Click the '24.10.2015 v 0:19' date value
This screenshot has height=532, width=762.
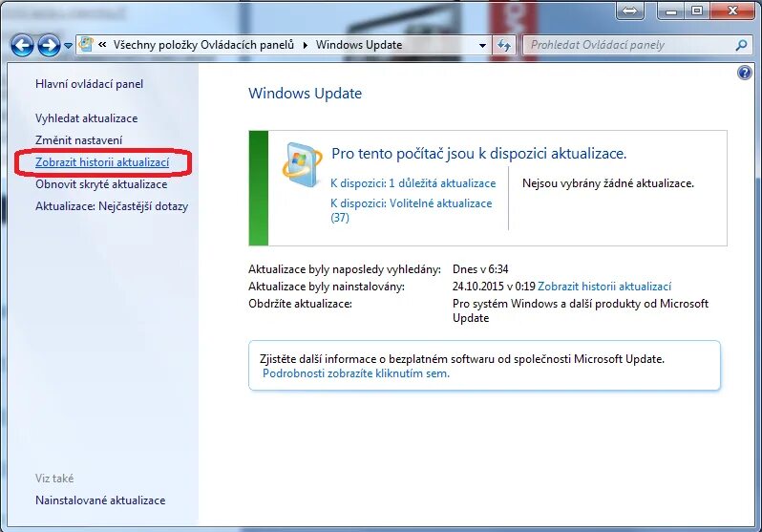[x=494, y=287]
